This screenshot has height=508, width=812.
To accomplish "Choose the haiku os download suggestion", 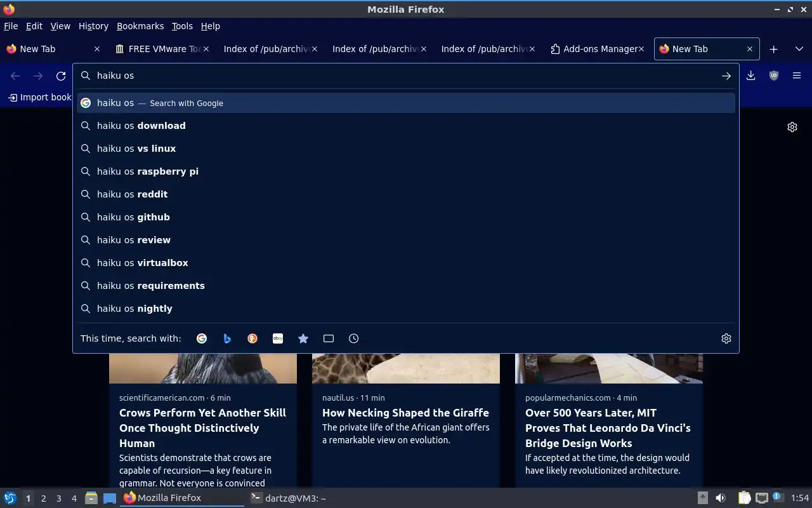I will (x=406, y=126).
